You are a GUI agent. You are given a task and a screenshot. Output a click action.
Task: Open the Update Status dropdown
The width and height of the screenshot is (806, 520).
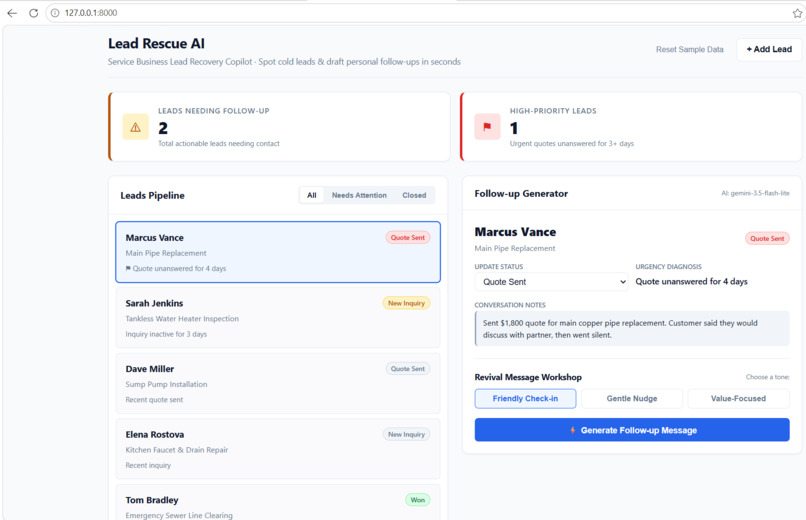(551, 282)
